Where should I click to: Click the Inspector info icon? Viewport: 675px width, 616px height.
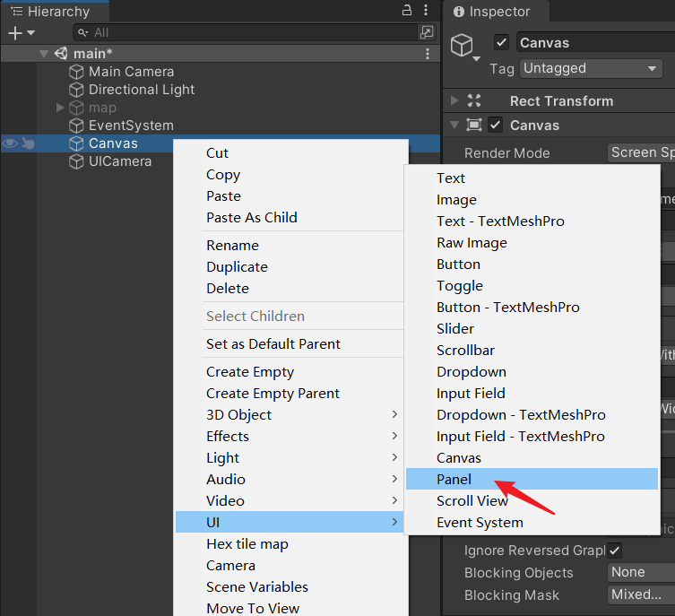459,12
